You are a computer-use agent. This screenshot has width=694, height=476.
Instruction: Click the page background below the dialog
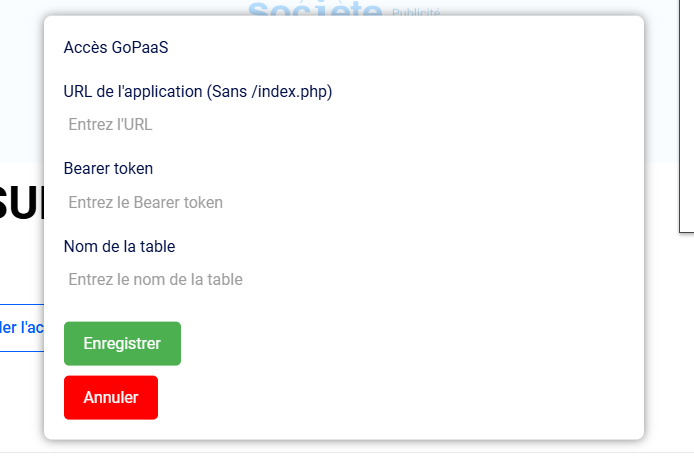click(x=347, y=465)
